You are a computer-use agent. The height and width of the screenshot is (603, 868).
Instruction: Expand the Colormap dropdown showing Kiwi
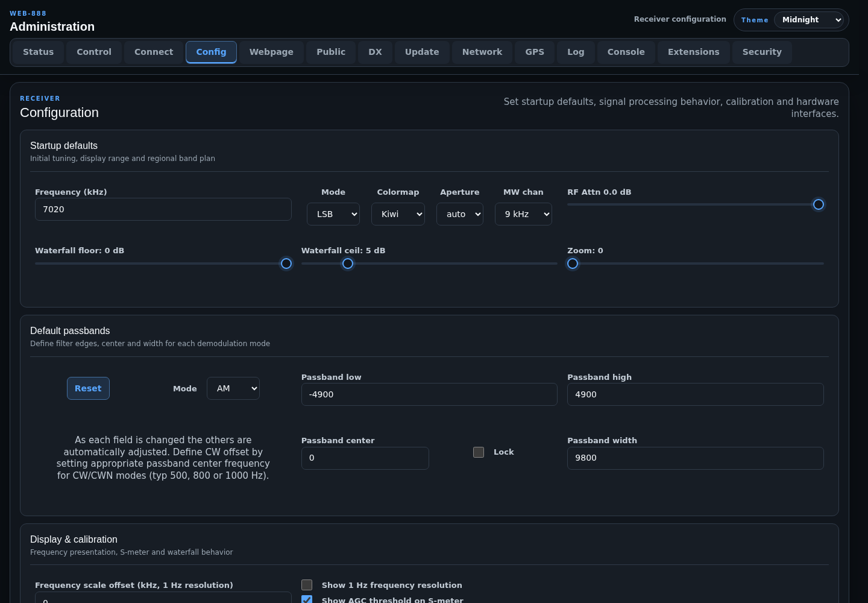(x=398, y=214)
